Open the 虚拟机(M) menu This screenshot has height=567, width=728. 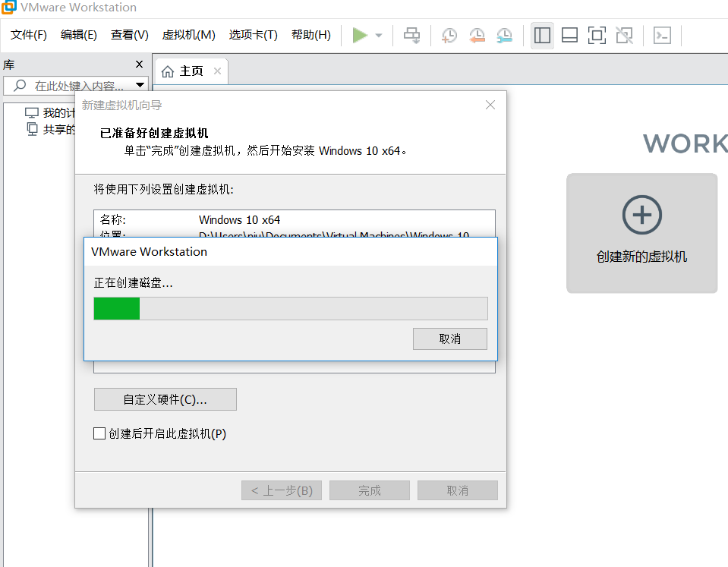point(188,35)
